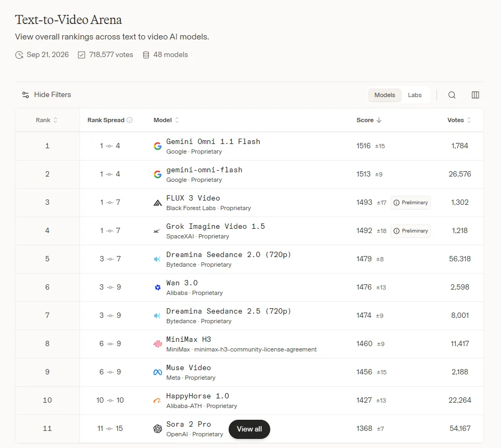The image size is (501, 448).
Task: Click the Google logo for Gemini Omni 1.1 Flash
Action: pyautogui.click(x=158, y=146)
